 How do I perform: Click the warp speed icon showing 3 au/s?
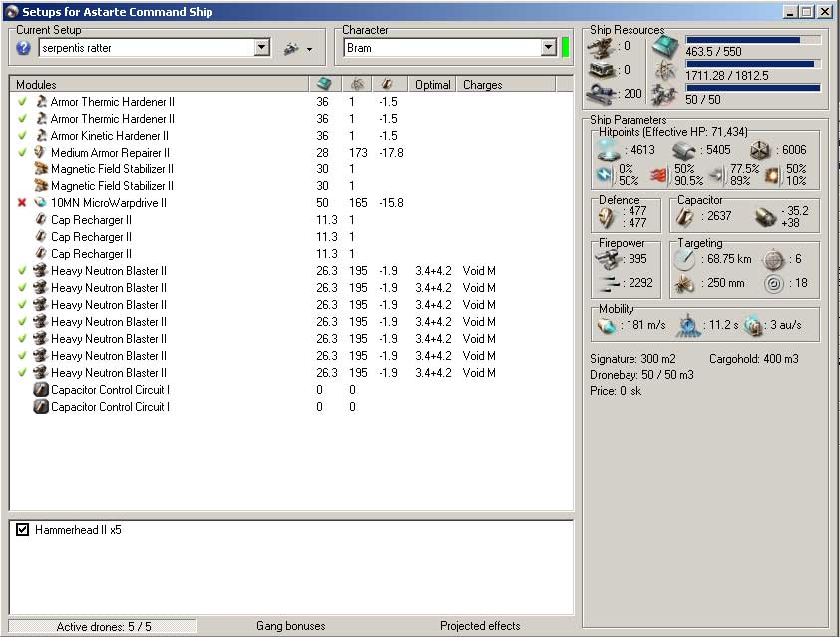point(754,325)
